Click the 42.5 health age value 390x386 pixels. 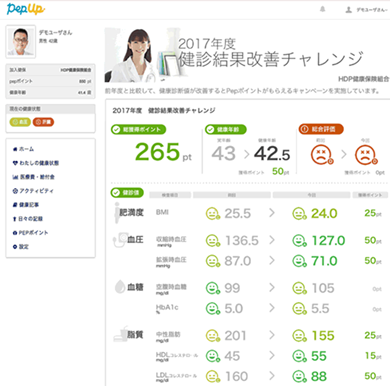(272, 154)
